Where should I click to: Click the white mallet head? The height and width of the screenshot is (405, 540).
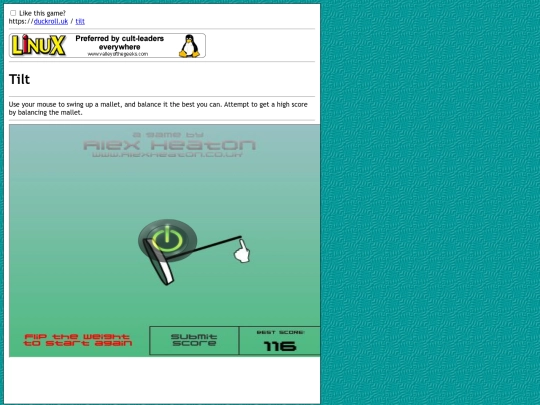click(x=159, y=262)
